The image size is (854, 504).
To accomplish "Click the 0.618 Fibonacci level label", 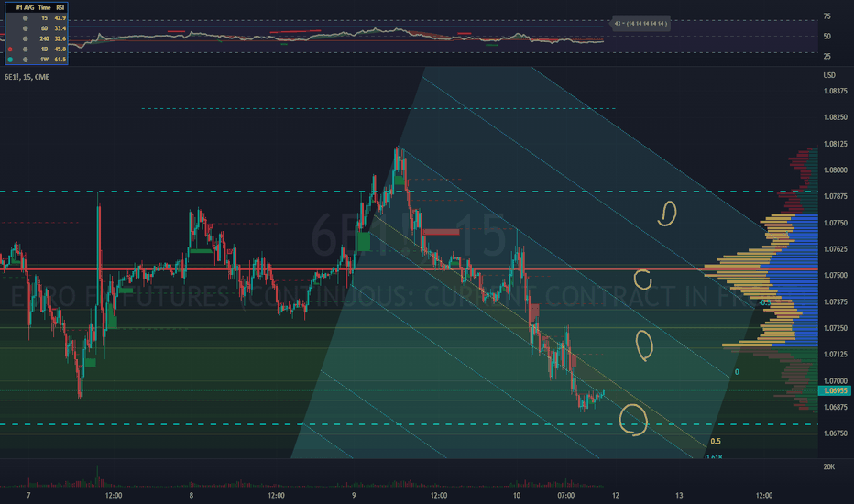I will coord(714,456).
